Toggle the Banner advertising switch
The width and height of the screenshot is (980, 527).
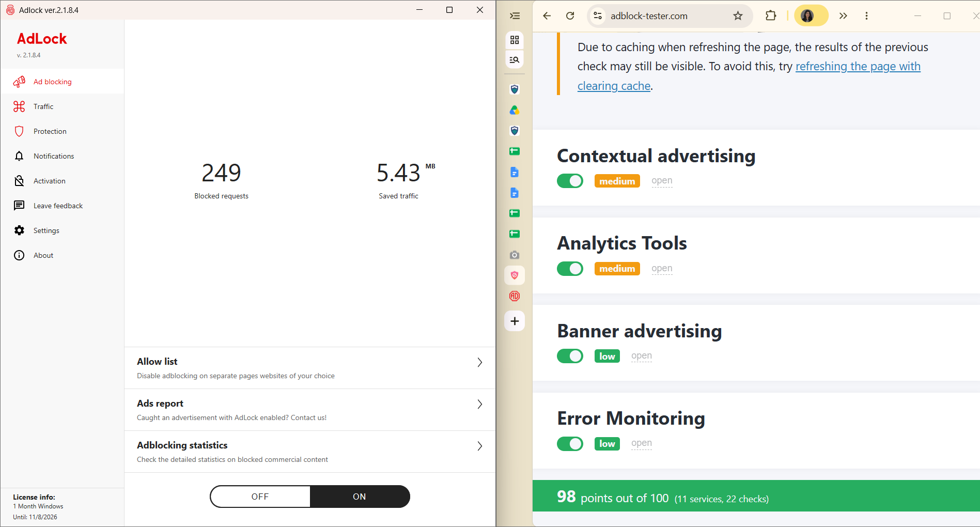tap(570, 356)
